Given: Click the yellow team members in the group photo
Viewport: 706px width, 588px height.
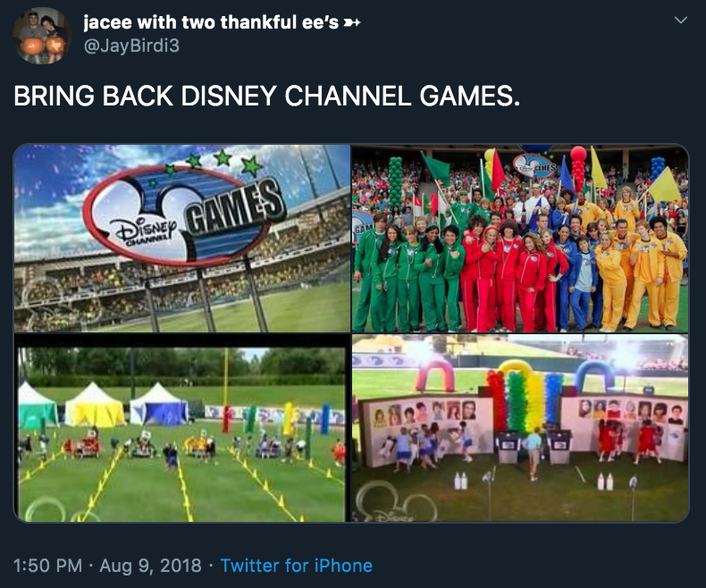Looking at the screenshot, I should (639, 265).
